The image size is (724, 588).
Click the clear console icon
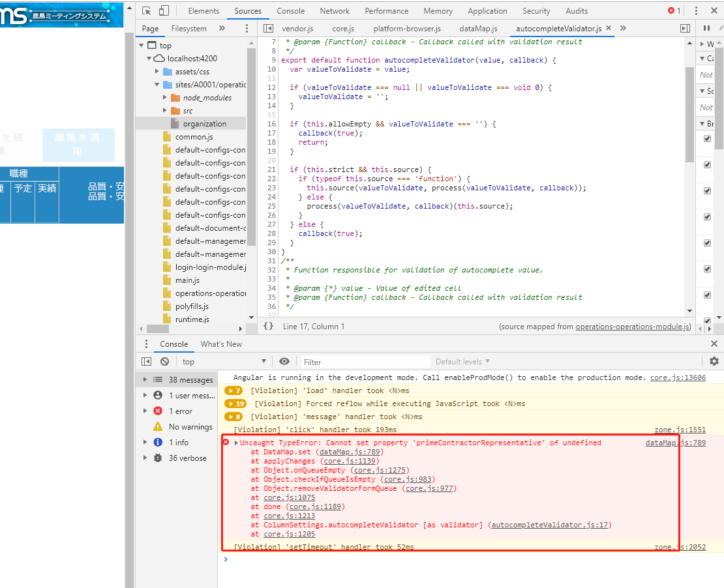pos(164,361)
